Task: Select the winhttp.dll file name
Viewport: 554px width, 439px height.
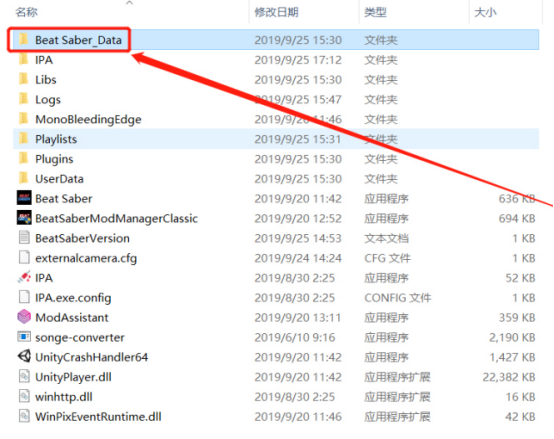Action: 64,397
